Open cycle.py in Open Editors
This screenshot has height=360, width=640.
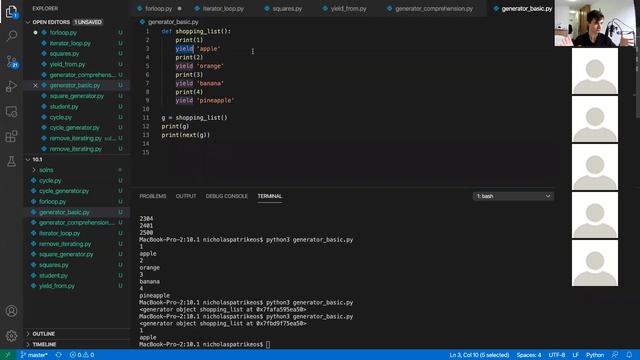(61, 117)
